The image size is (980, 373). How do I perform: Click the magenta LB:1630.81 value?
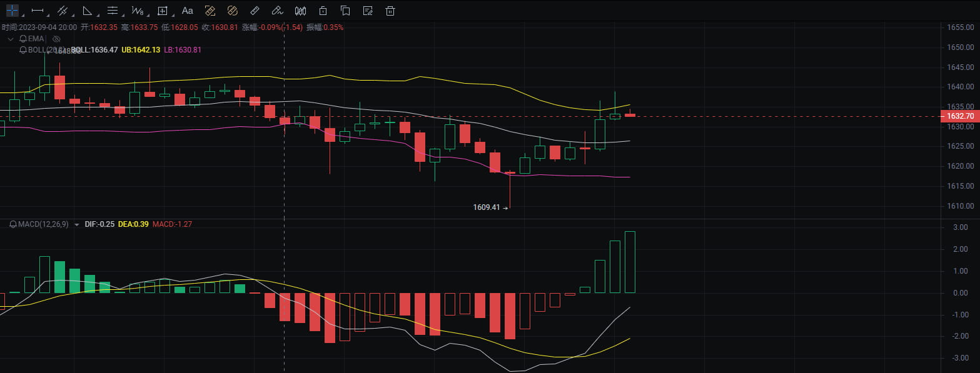(183, 49)
